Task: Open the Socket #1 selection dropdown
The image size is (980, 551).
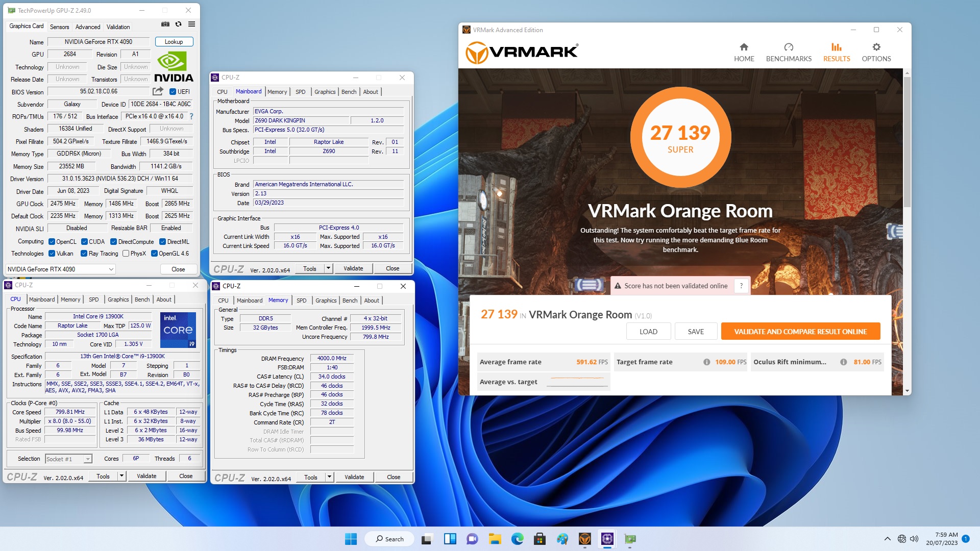Action: (x=68, y=459)
